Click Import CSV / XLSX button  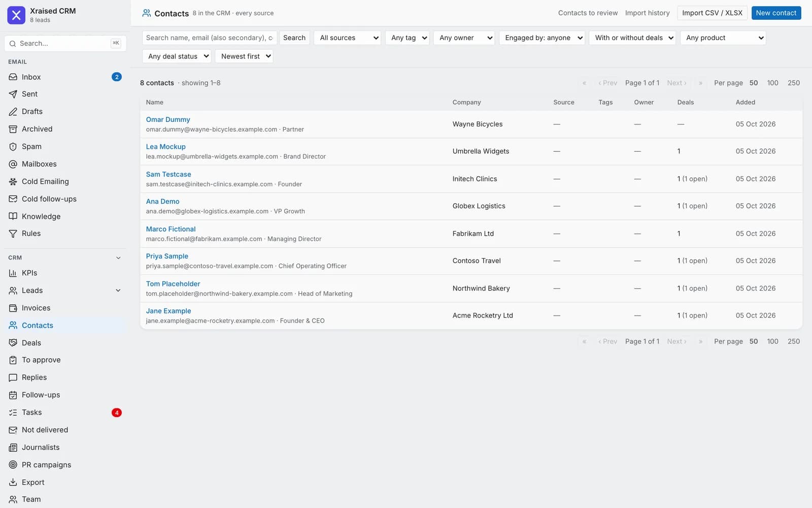(712, 13)
